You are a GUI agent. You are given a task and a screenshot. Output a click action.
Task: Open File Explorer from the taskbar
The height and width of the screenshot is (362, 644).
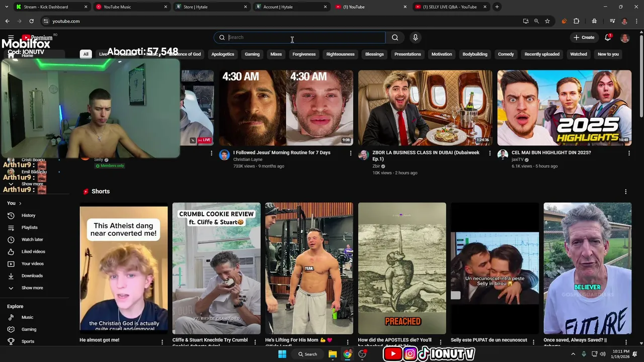click(333, 354)
